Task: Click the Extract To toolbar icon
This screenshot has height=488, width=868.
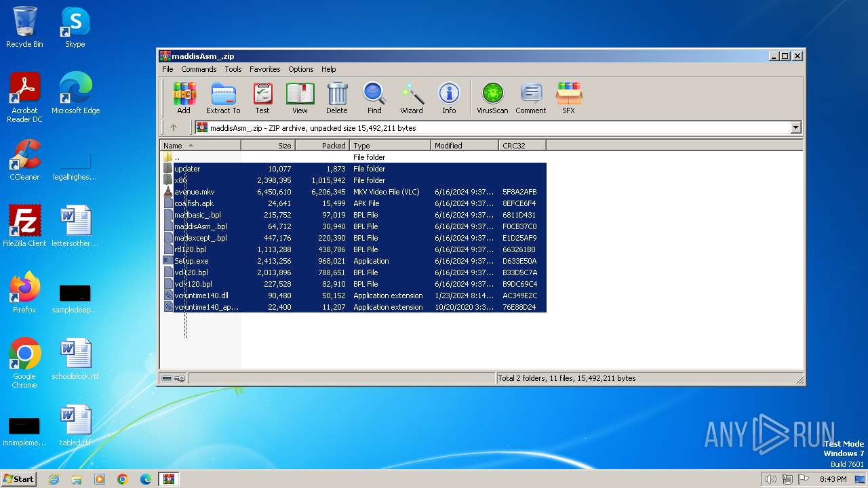Action: pos(223,98)
